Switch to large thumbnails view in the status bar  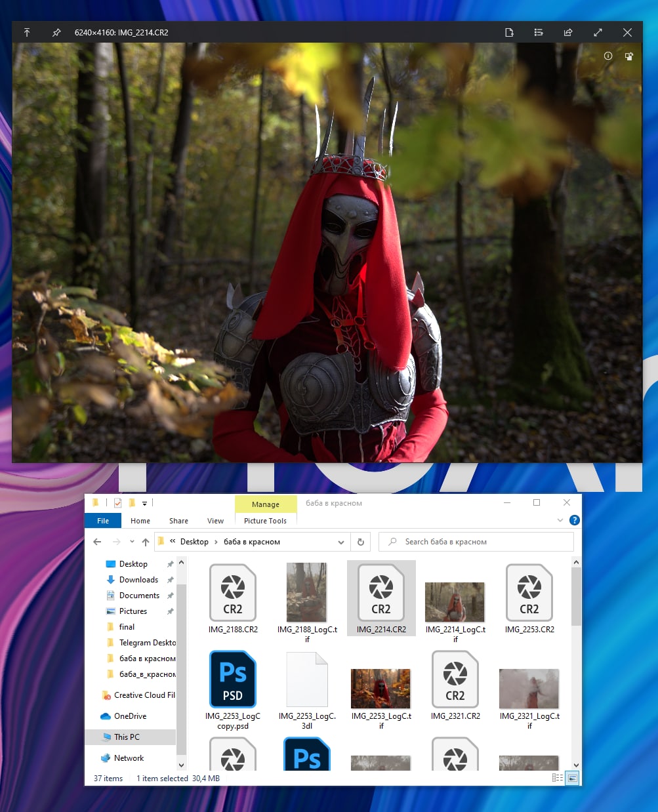(x=572, y=778)
